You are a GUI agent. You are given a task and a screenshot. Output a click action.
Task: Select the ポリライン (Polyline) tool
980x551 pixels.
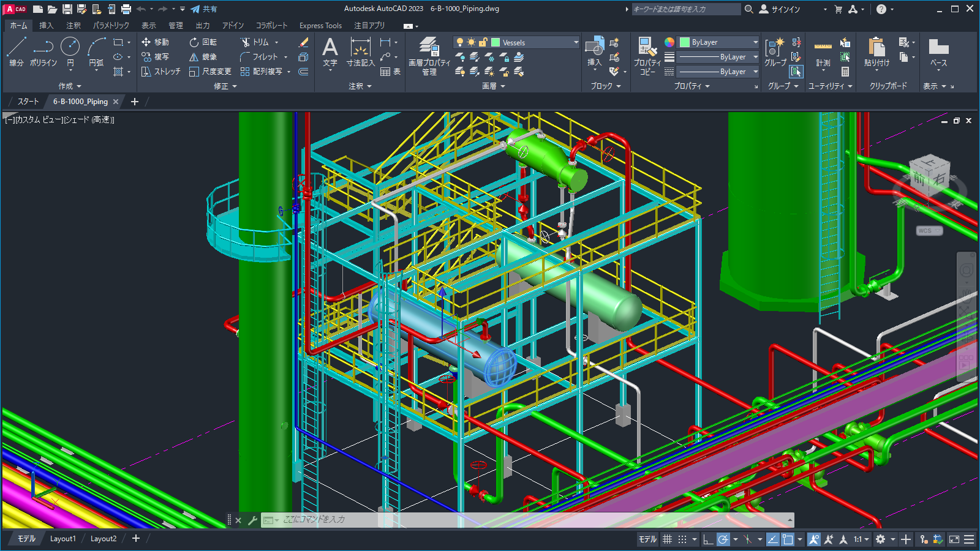point(43,52)
